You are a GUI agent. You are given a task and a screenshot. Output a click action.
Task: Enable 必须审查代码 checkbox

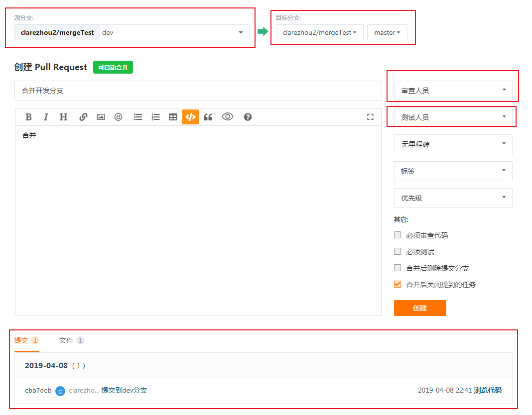(x=398, y=235)
